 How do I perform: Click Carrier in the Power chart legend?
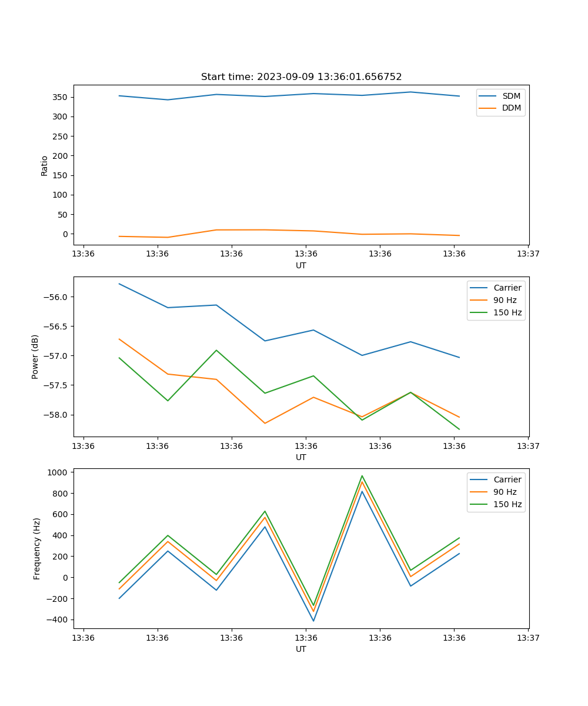click(x=507, y=288)
